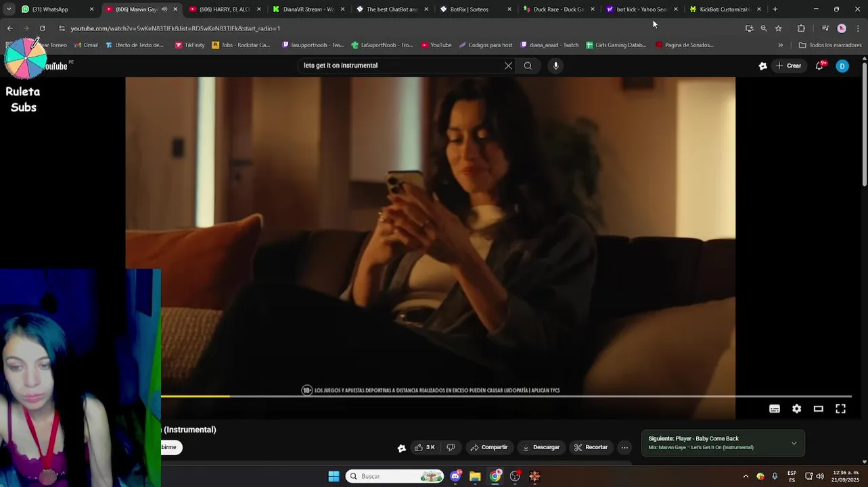The width and height of the screenshot is (868, 487).
Task: Open the Windows Start menu
Action: [x=334, y=476]
